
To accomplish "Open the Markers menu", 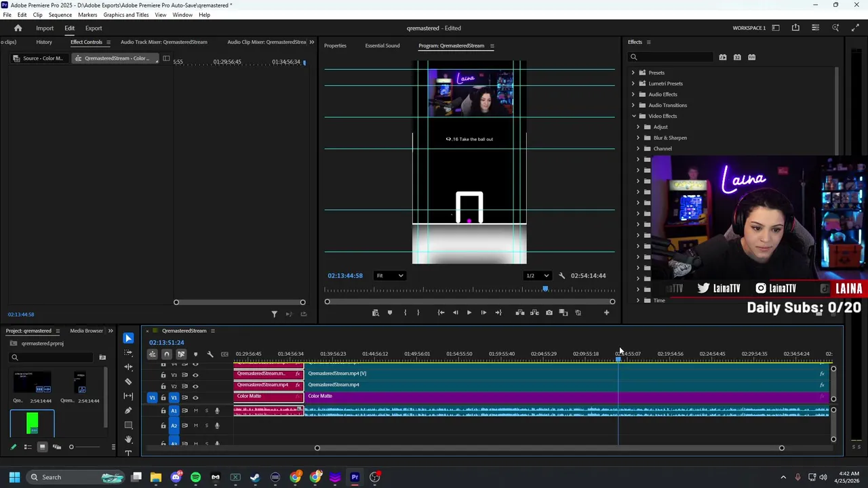I will (87, 15).
